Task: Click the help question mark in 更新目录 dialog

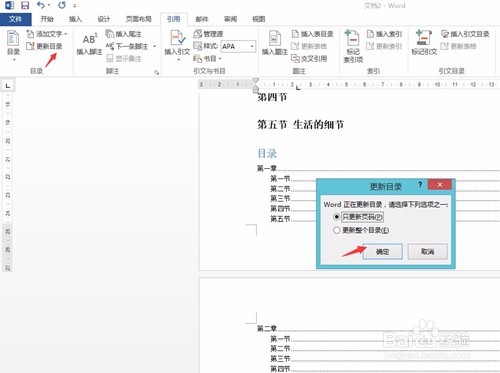Action: (x=420, y=184)
